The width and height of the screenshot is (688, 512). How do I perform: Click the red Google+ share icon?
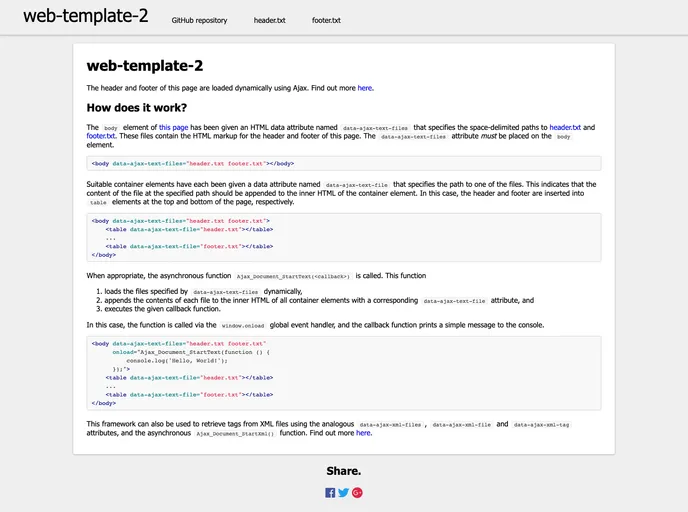(357, 492)
